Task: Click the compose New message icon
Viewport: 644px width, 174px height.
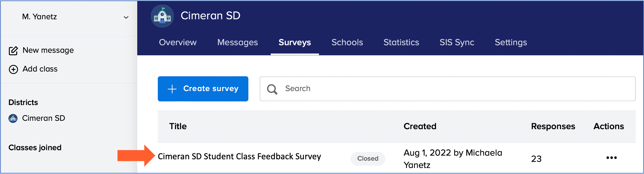Action: coord(13,51)
